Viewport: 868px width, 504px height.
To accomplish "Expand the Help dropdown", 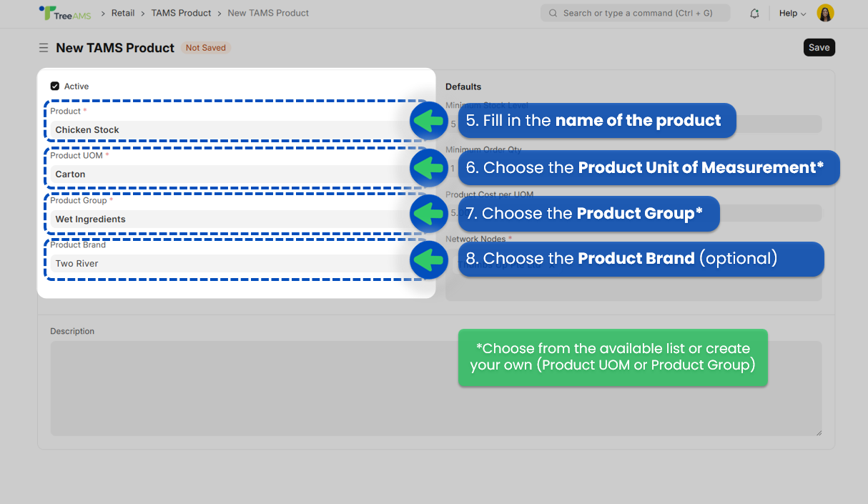I will (x=792, y=13).
